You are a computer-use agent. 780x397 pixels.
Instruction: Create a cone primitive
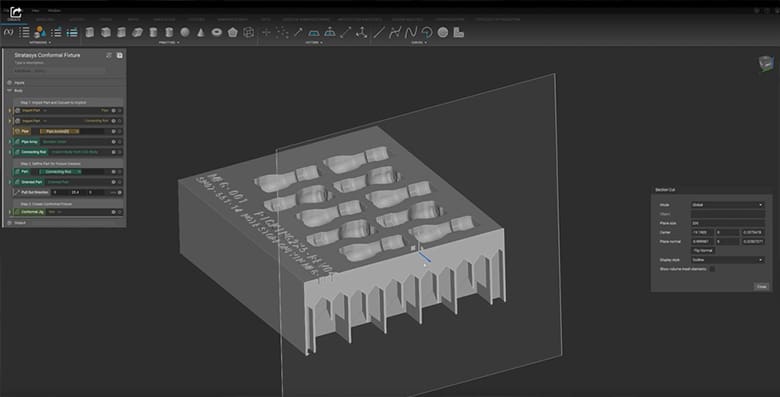coord(200,32)
